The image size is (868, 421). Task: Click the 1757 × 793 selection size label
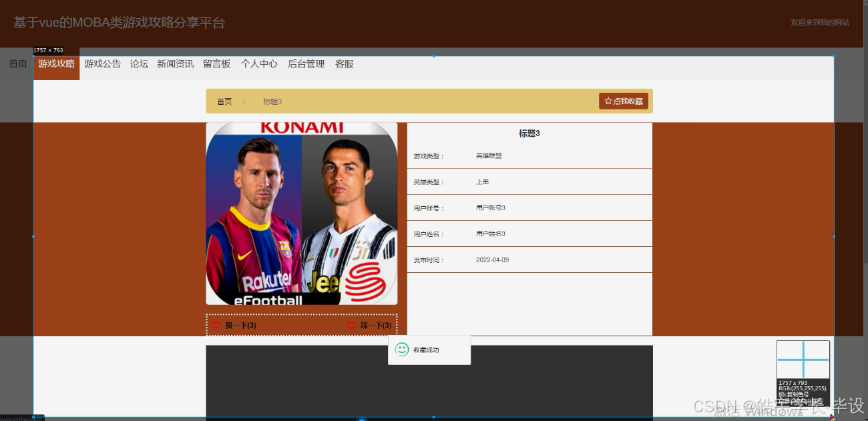(48, 51)
